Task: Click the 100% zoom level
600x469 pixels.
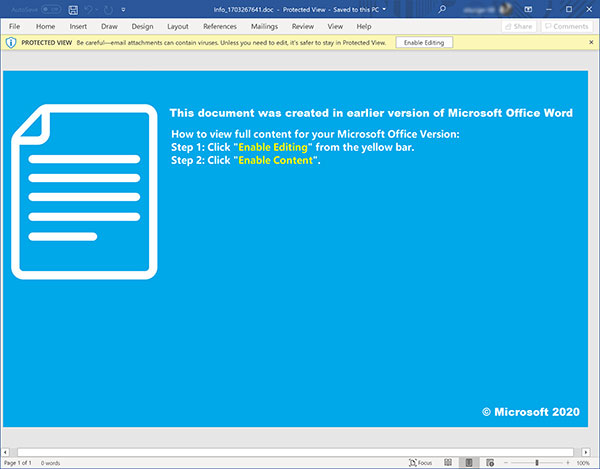Action: pos(583,463)
